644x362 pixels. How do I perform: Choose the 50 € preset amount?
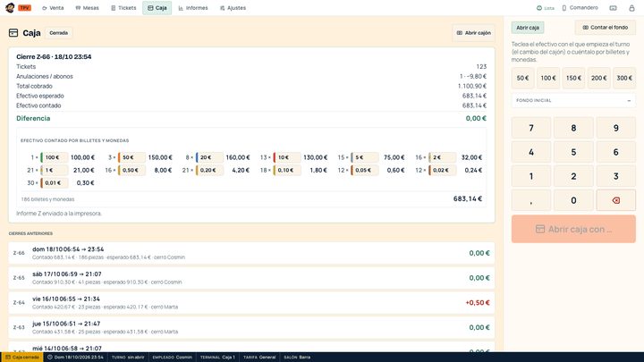tap(522, 78)
